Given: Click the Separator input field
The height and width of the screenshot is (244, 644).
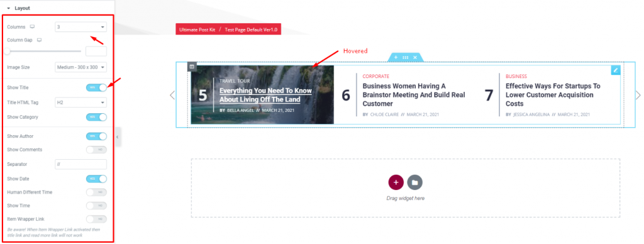Looking at the screenshot, I should (81, 164).
